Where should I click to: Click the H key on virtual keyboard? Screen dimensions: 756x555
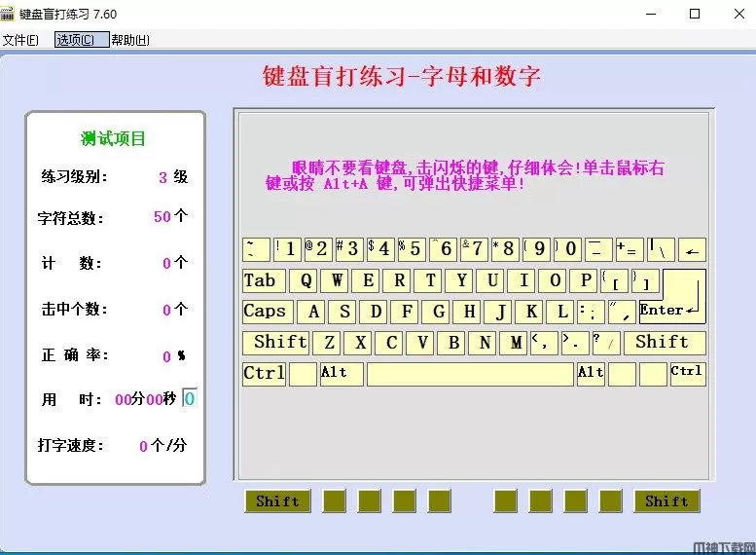(x=467, y=312)
